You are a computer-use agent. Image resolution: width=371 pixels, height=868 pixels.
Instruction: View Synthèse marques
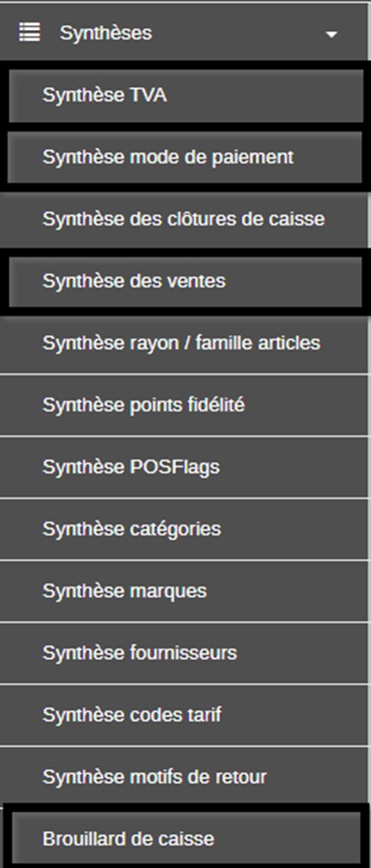(x=184, y=591)
